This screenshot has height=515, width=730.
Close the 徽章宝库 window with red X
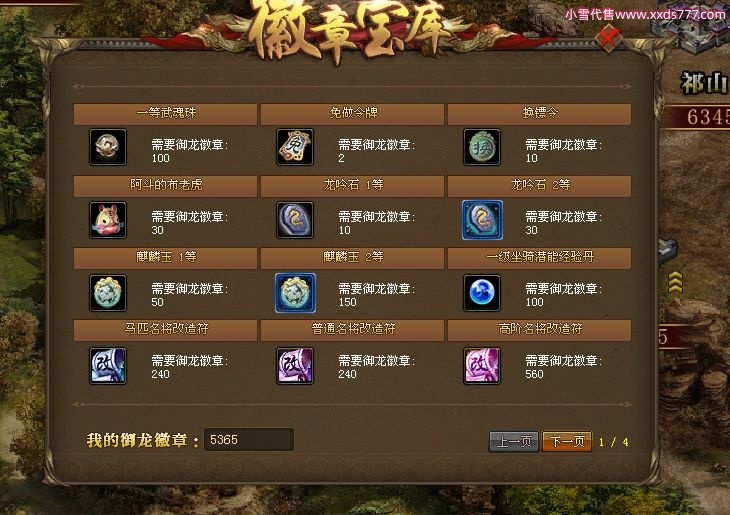click(609, 37)
